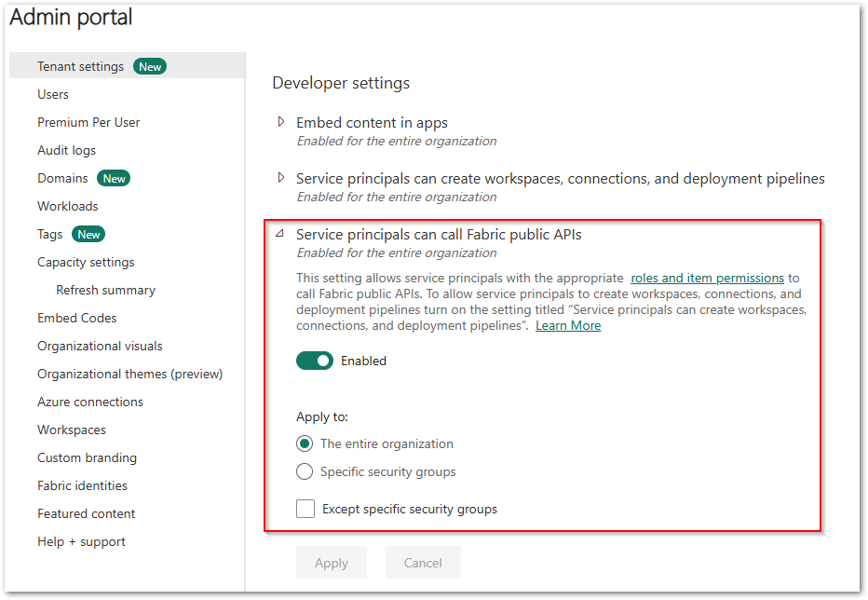The width and height of the screenshot is (868, 600).
Task: Select The entire organization radio button
Action: pyautogui.click(x=305, y=443)
